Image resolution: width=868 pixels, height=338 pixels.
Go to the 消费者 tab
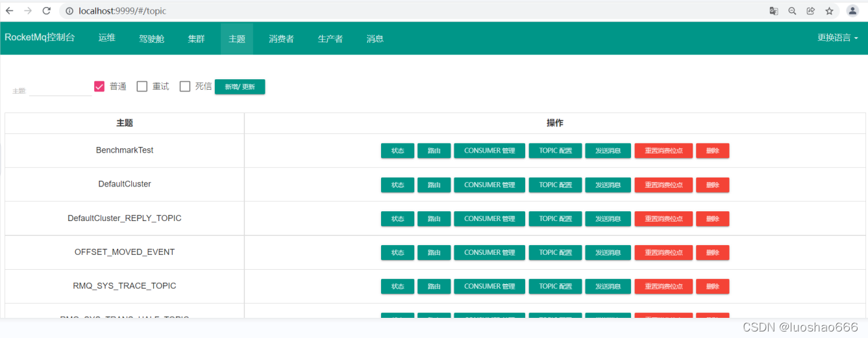282,38
